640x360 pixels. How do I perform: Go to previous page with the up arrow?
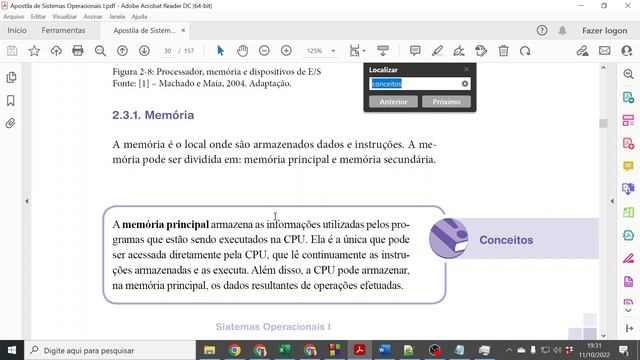coord(122,51)
